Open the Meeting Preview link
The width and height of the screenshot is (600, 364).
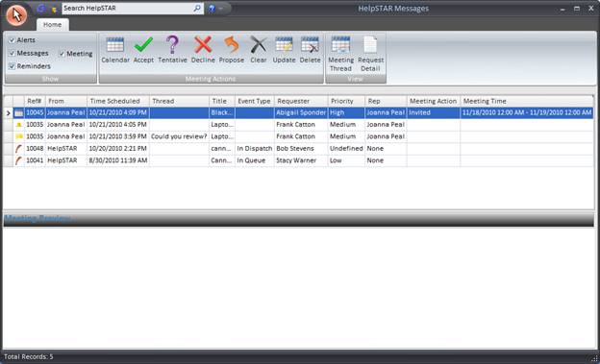37,219
